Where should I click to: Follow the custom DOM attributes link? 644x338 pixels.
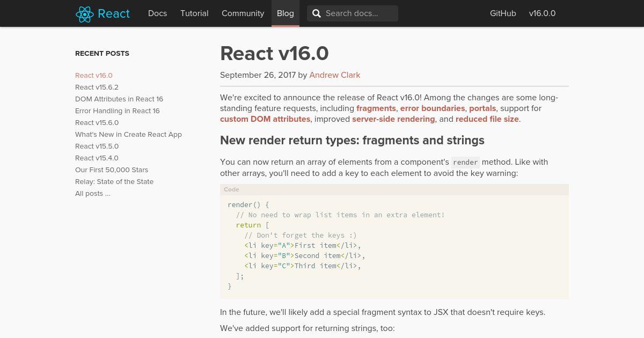pos(265,119)
